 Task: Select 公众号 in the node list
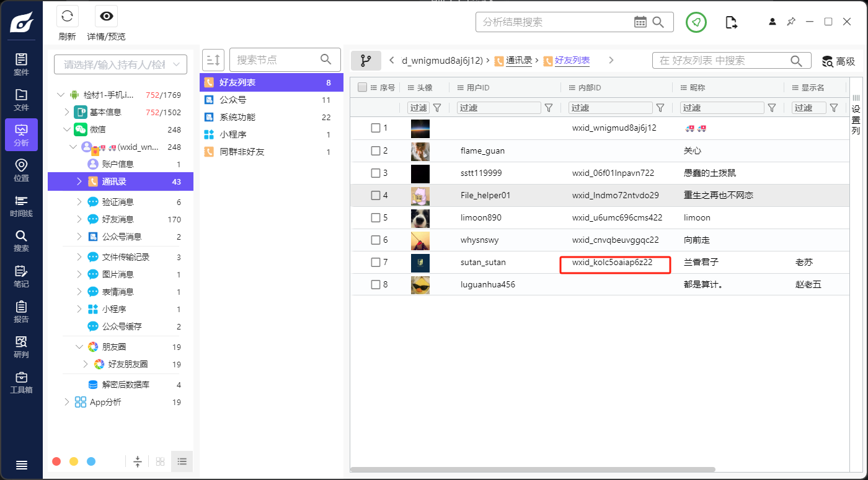[x=232, y=100]
